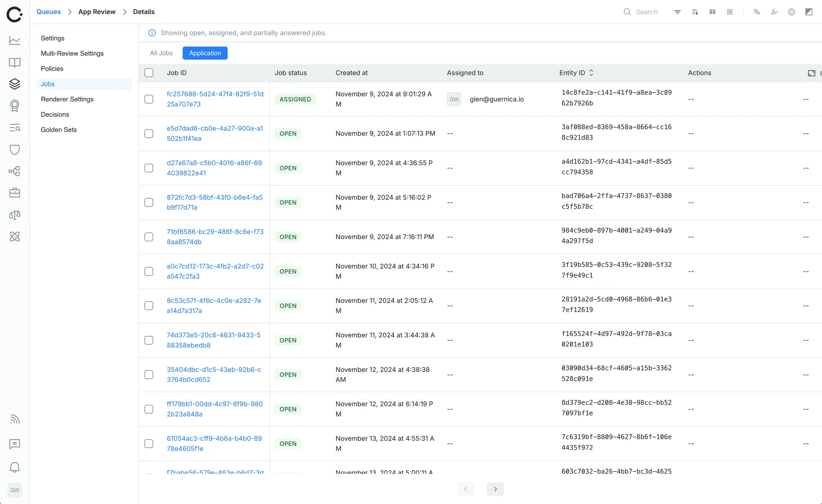Open Decisions in side menu
This screenshot has width=822, height=504.
tap(84, 114)
